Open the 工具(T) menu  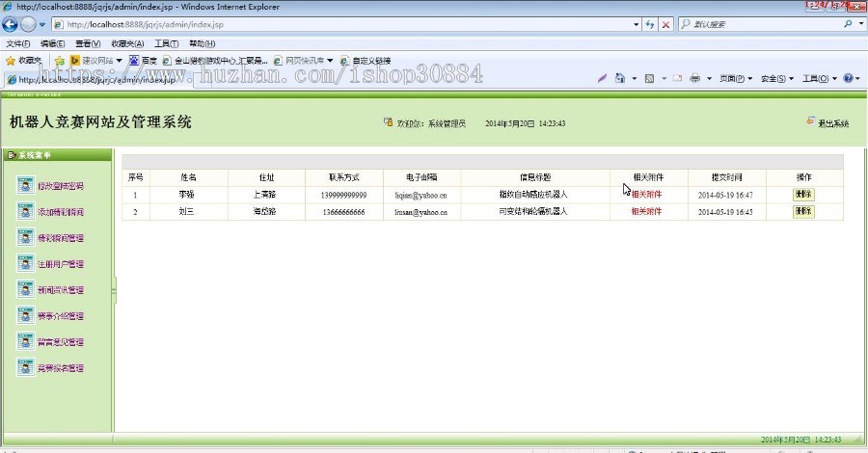166,43
